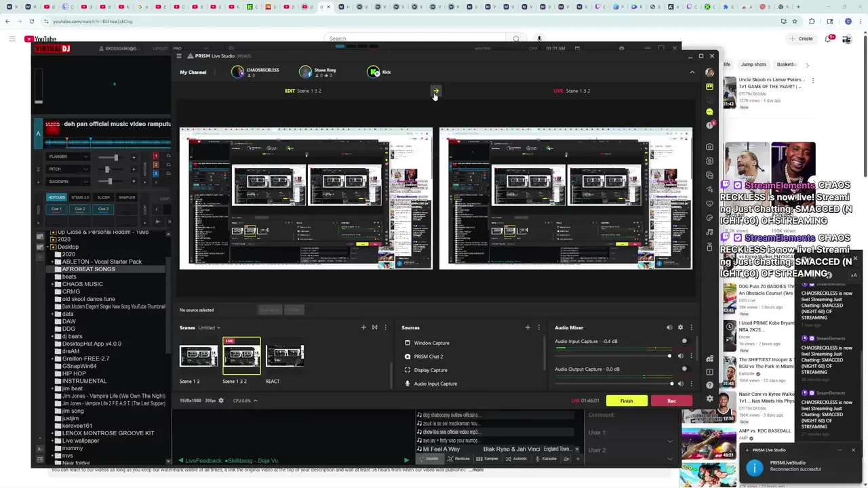Viewport: 868px width, 488px height.
Task: Open the Audio Mixer settings gear
Action: pos(680,327)
